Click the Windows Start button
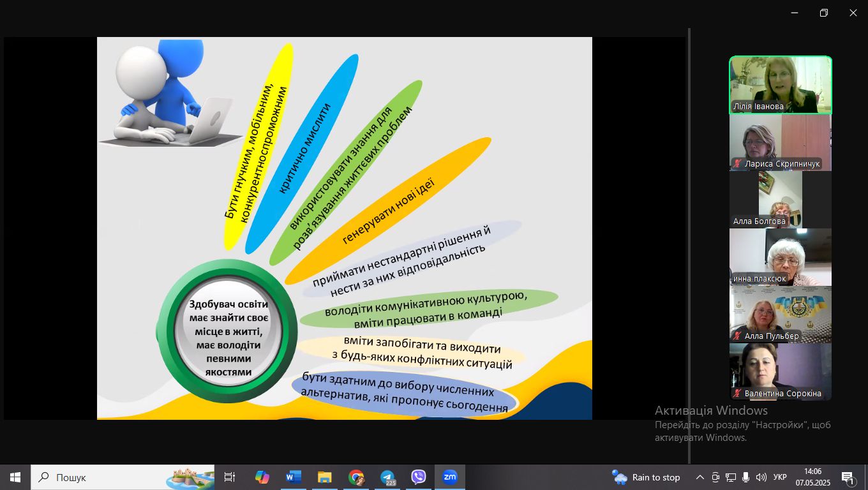 pos(15,477)
